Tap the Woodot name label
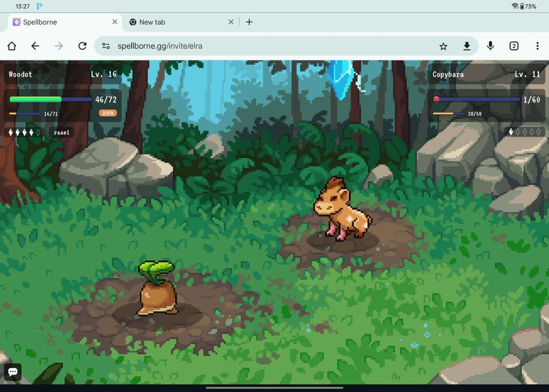The width and height of the screenshot is (549, 392). click(x=21, y=74)
